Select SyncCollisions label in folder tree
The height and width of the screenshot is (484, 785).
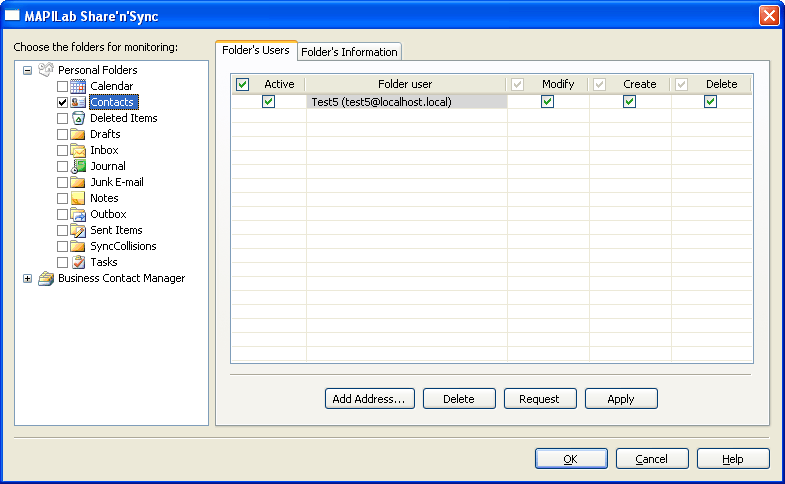(x=123, y=247)
